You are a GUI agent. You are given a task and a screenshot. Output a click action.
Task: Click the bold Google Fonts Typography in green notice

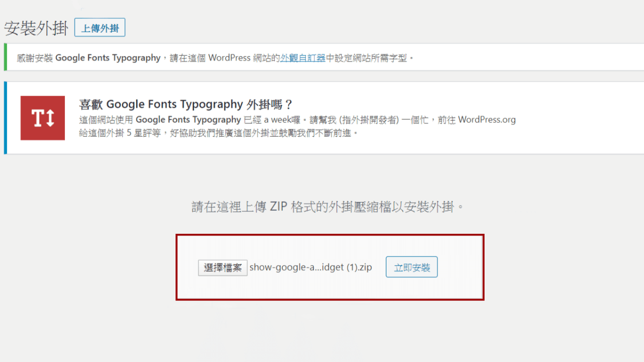click(108, 58)
